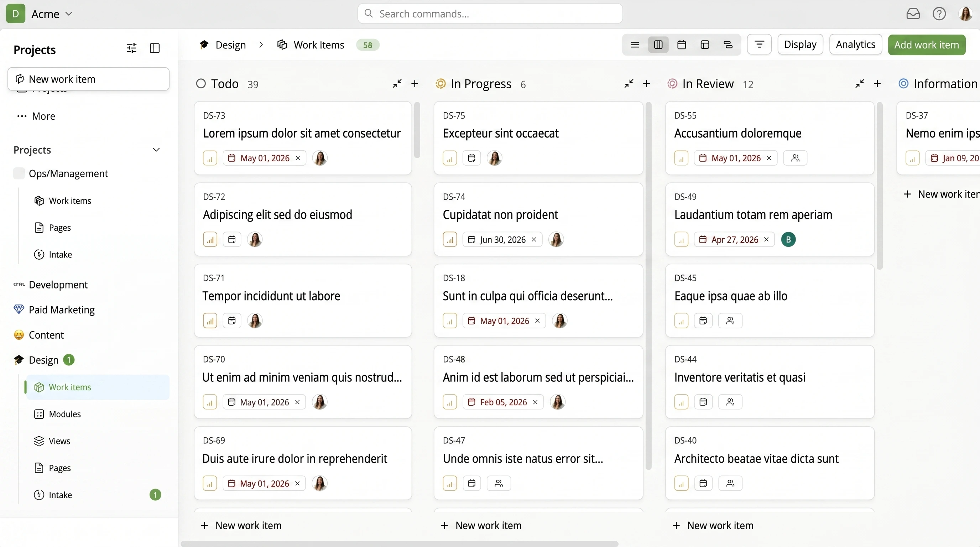
Task: Add item via Todo column plus icon
Action: 415,84
